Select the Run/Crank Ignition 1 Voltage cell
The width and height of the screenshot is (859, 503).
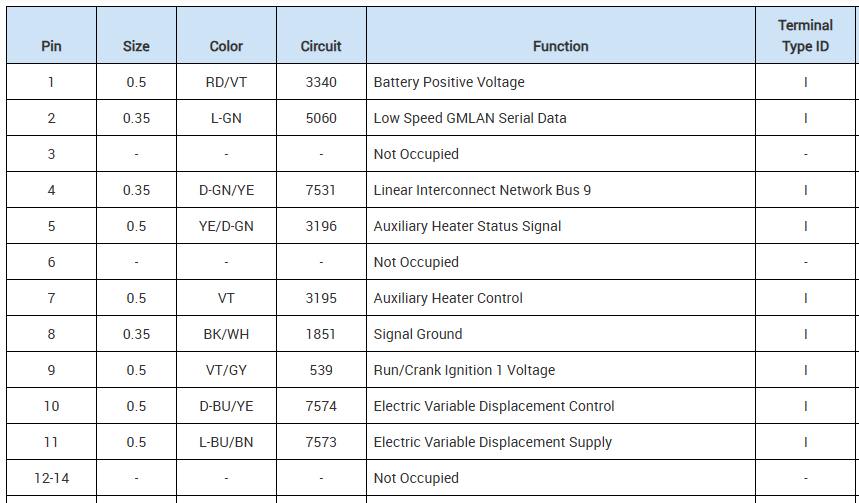[x=464, y=370]
